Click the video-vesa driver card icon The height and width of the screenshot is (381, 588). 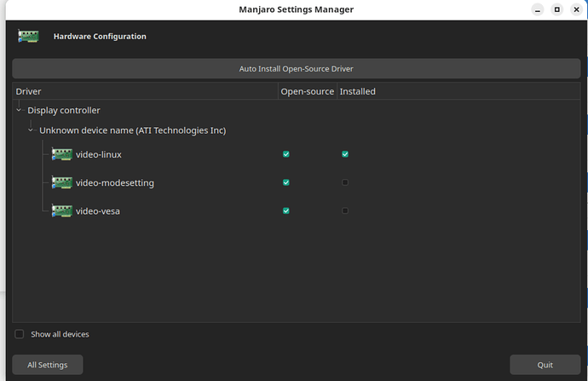click(61, 211)
